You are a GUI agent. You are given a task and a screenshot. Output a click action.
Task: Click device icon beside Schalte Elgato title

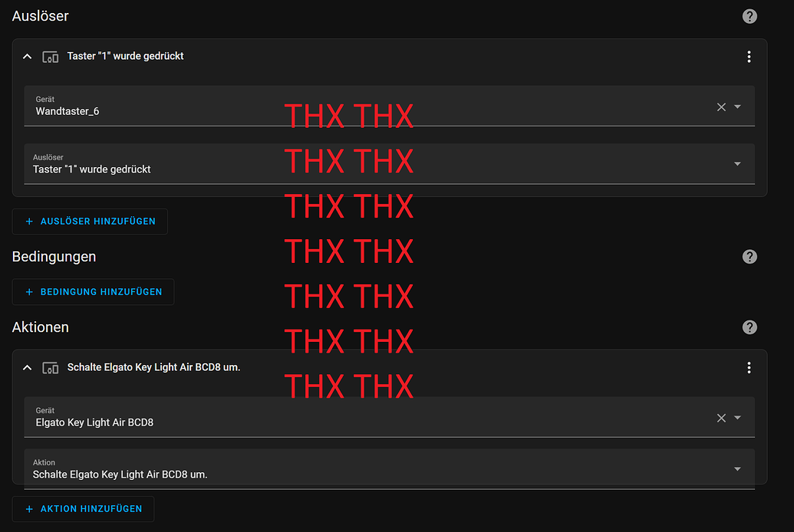coord(50,367)
